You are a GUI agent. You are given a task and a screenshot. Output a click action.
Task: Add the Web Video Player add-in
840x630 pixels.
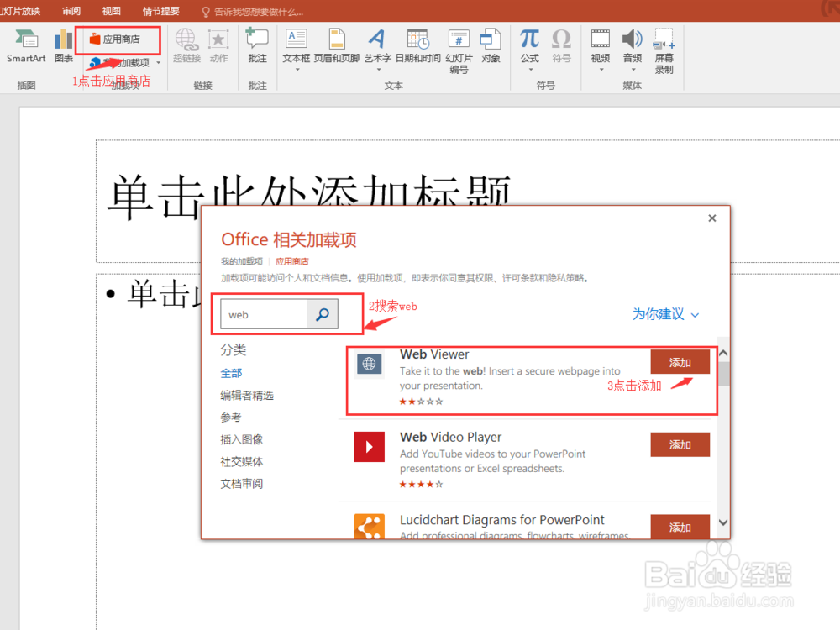tap(680, 444)
